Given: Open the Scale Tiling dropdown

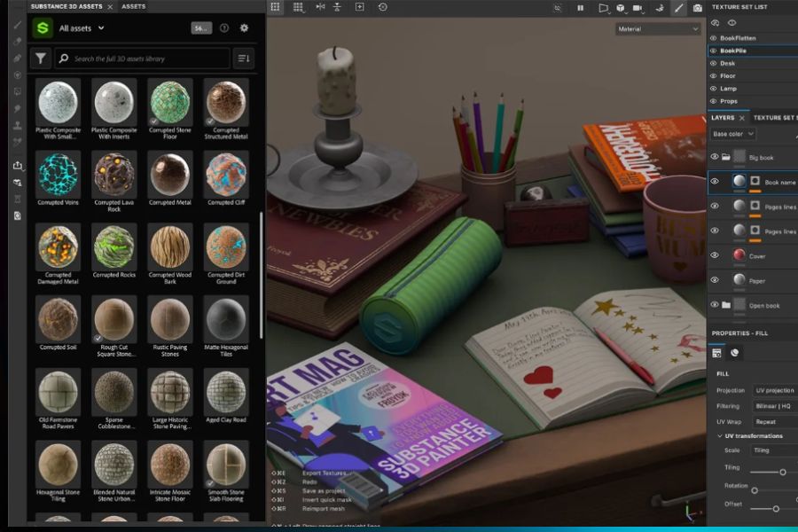Looking at the screenshot, I should coord(775,450).
